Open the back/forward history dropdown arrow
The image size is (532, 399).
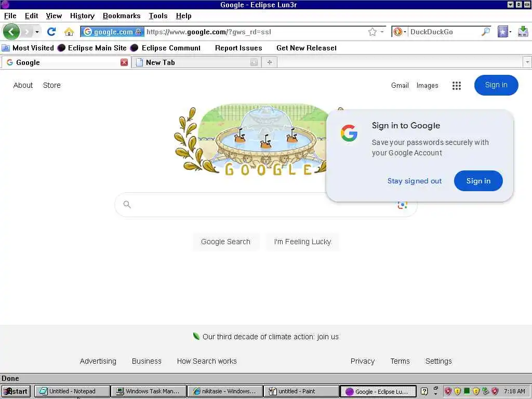(x=37, y=32)
